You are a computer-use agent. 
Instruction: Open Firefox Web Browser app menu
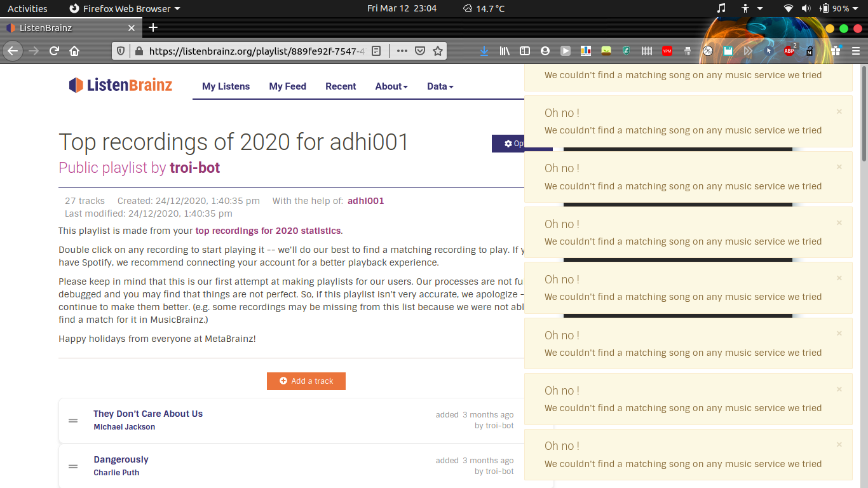point(125,8)
